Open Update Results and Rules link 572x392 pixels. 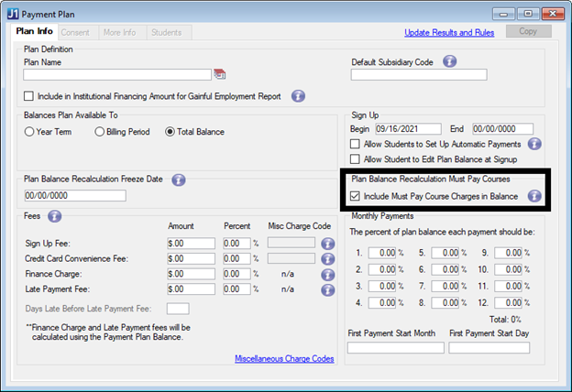click(450, 33)
